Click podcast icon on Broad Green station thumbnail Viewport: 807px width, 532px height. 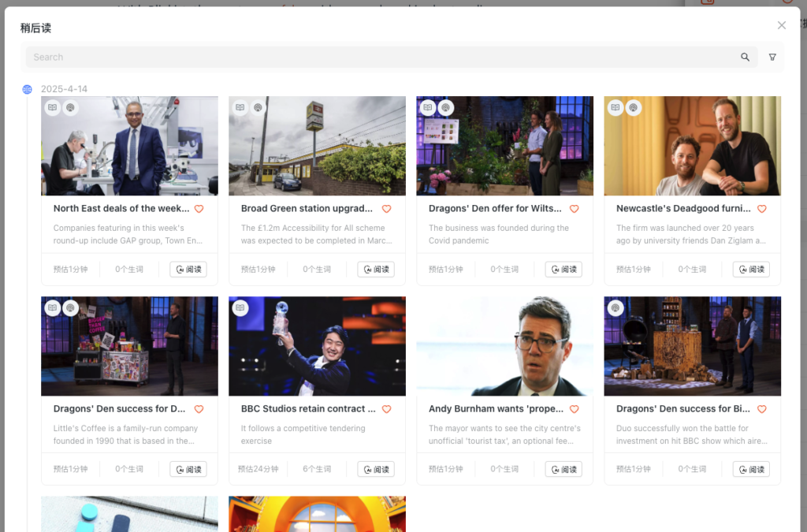click(x=258, y=107)
